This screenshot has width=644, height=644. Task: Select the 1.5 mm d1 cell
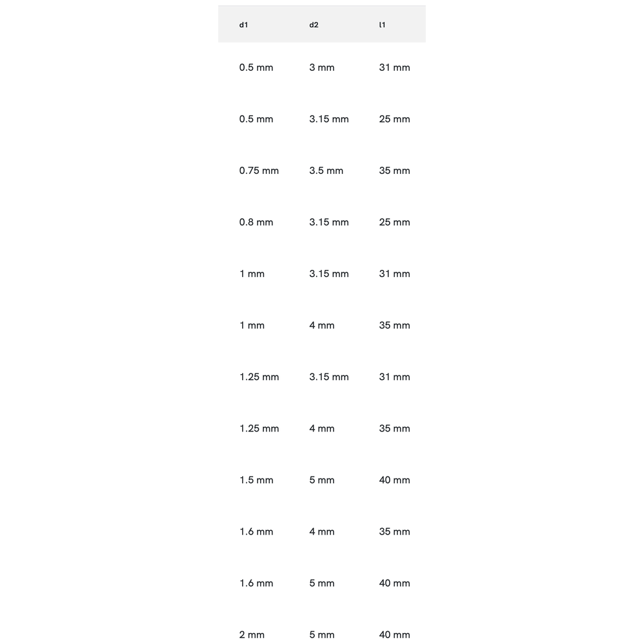pyautogui.click(x=256, y=480)
